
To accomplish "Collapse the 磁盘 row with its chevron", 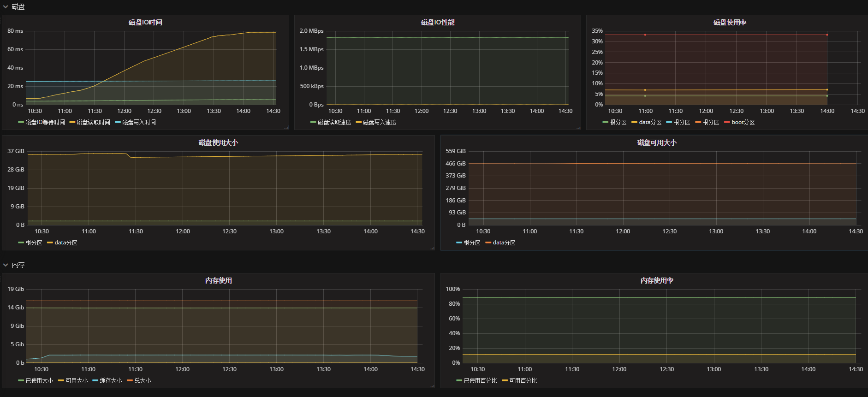I will point(6,7).
